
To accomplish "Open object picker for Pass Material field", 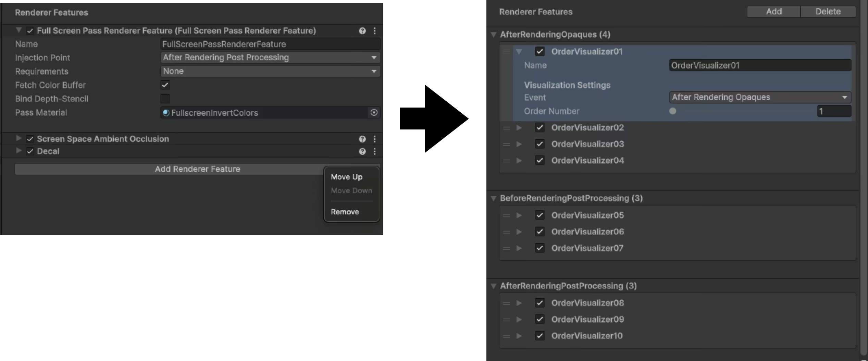I will point(374,112).
